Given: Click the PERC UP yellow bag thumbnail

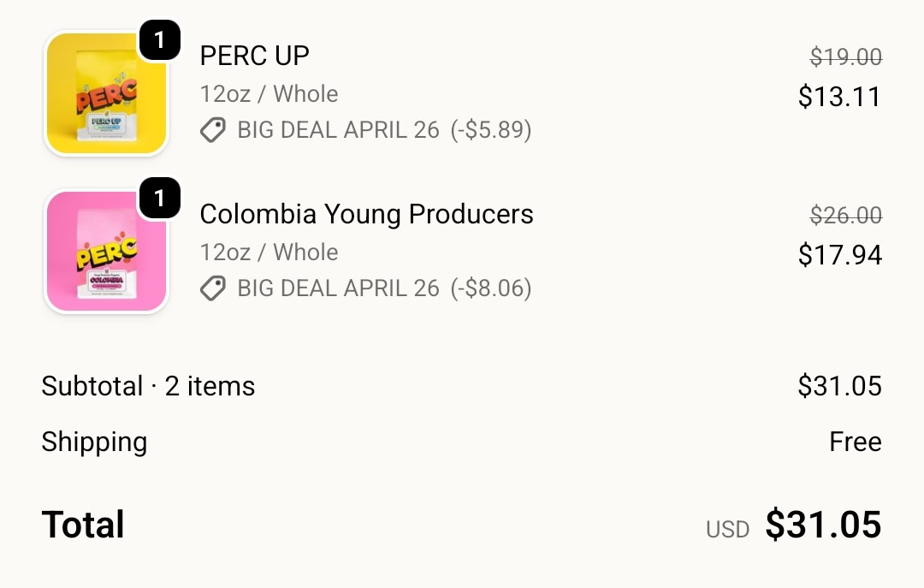Looking at the screenshot, I should click(105, 94).
